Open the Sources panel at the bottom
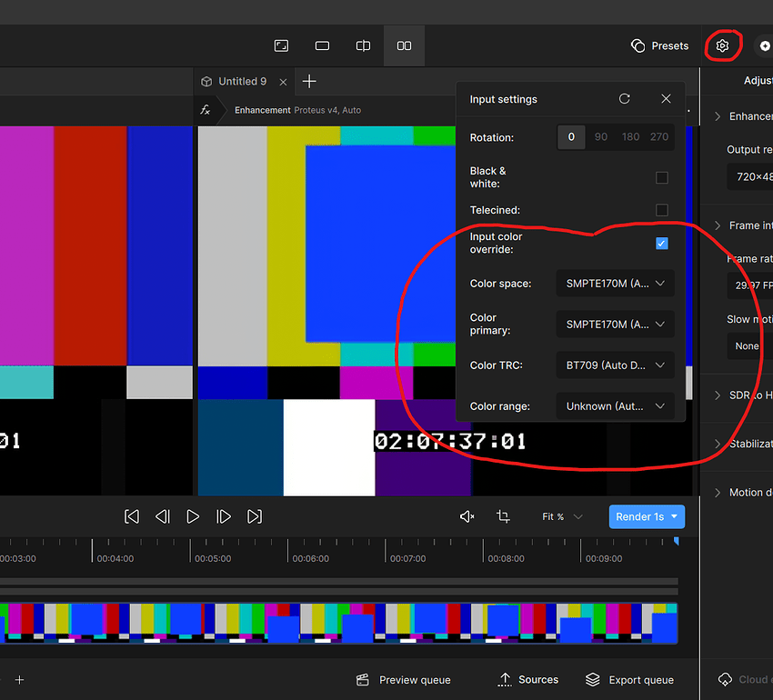Image resolution: width=773 pixels, height=700 pixels. coord(527,679)
